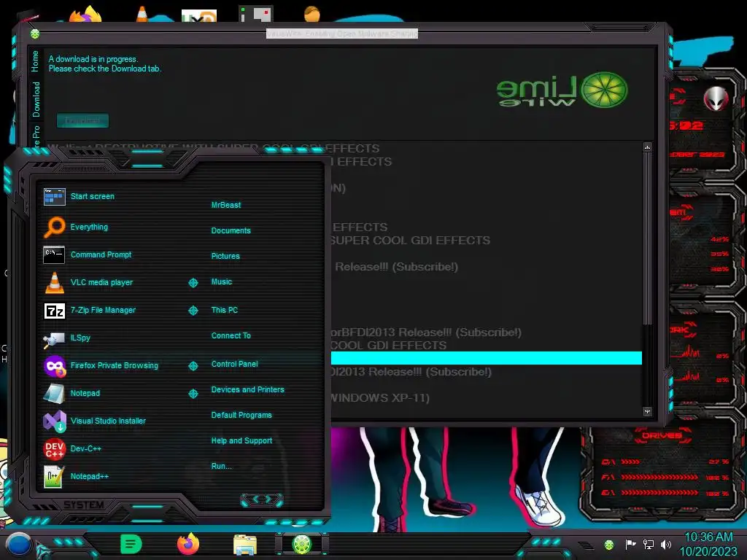Launch ILSpy from the start menu

tap(67, 338)
